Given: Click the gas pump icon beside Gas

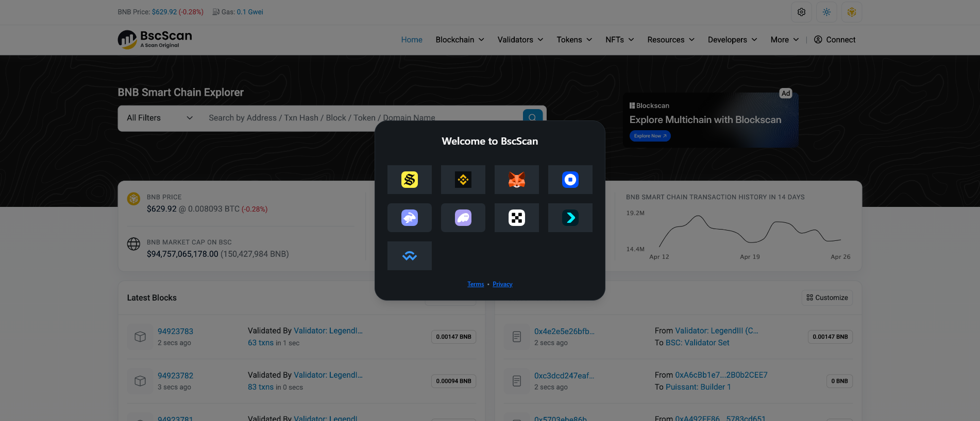Looking at the screenshot, I should tap(216, 12).
